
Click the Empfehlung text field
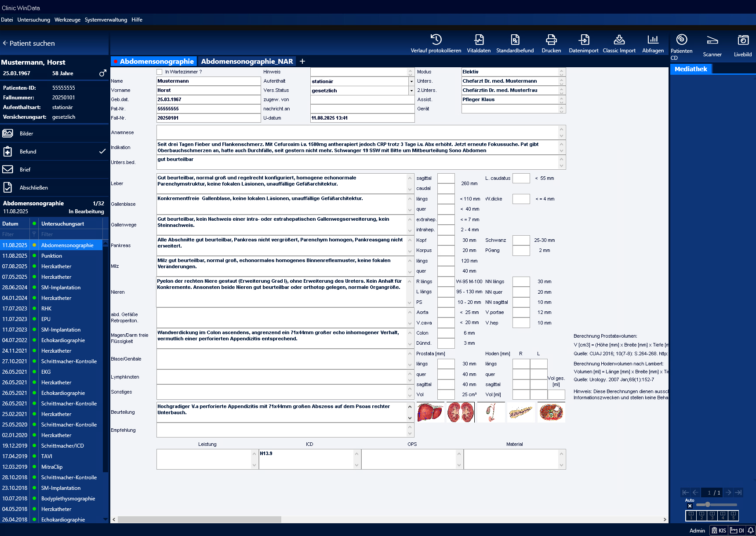point(282,430)
